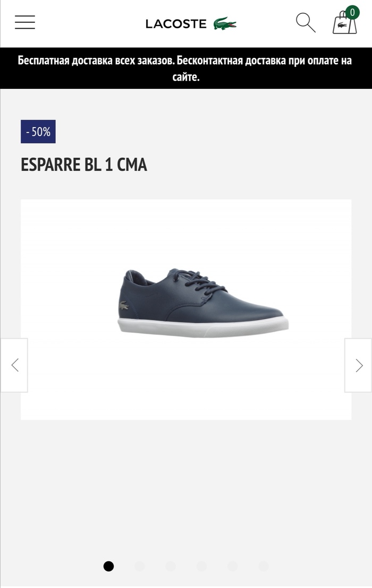Open the shopping bag cart
The height and width of the screenshot is (588, 372).
tap(344, 23)
